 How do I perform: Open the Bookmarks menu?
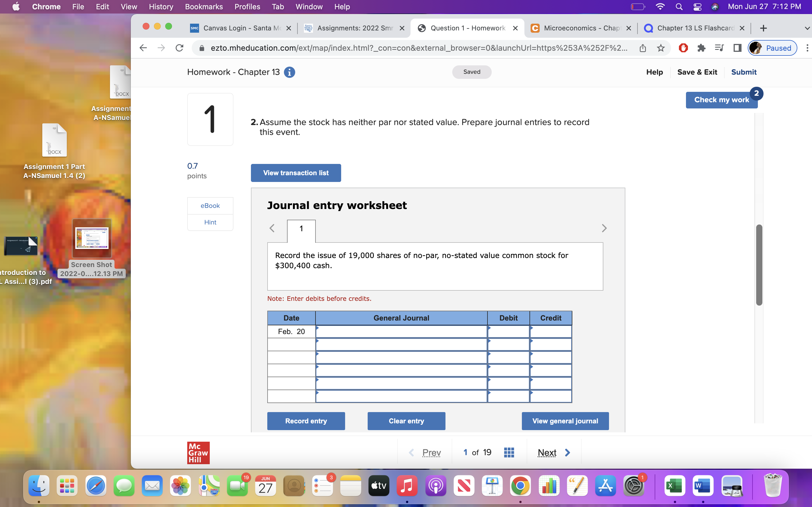pos(204,7)
